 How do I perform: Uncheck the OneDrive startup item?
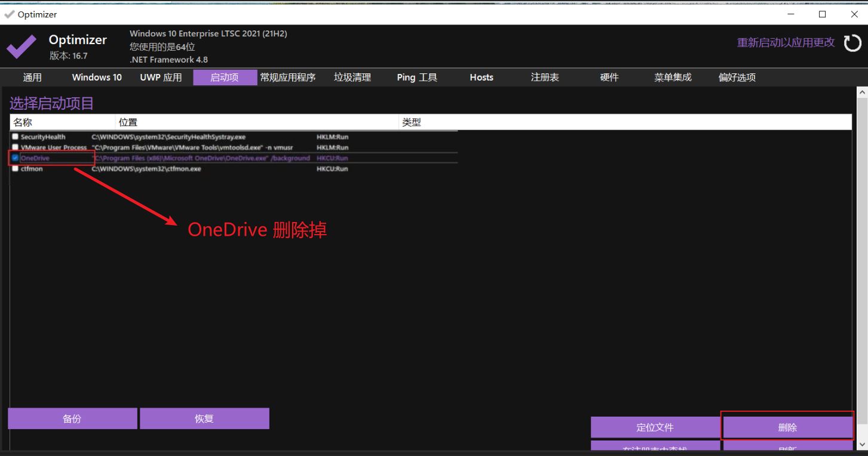16,158
